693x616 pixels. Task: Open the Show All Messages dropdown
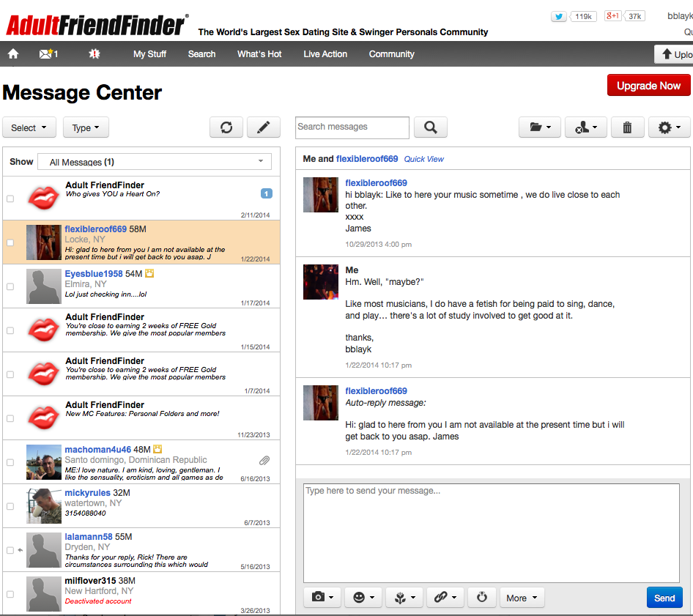click(154, 161)
